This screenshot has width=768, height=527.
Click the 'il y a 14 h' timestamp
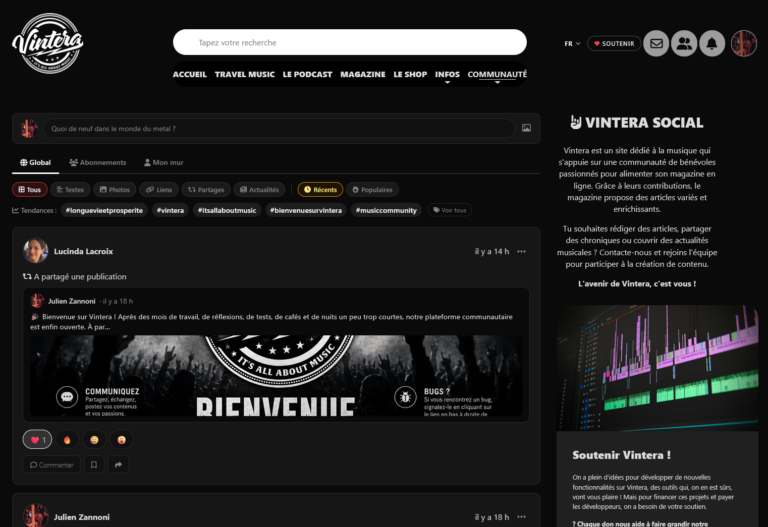(492, 251)
